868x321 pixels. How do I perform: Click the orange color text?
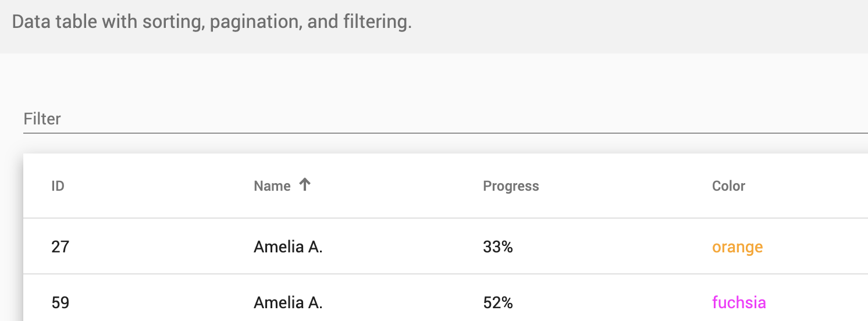coord(737,247)
